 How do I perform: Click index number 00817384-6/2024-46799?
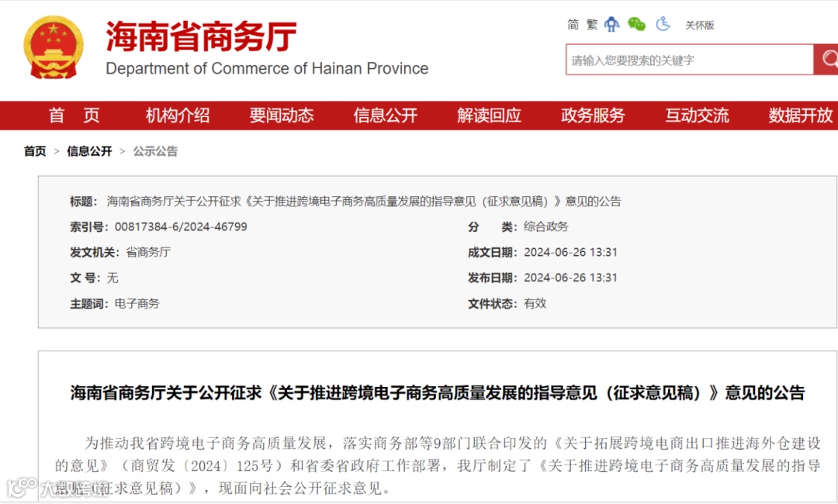[181, 227]
